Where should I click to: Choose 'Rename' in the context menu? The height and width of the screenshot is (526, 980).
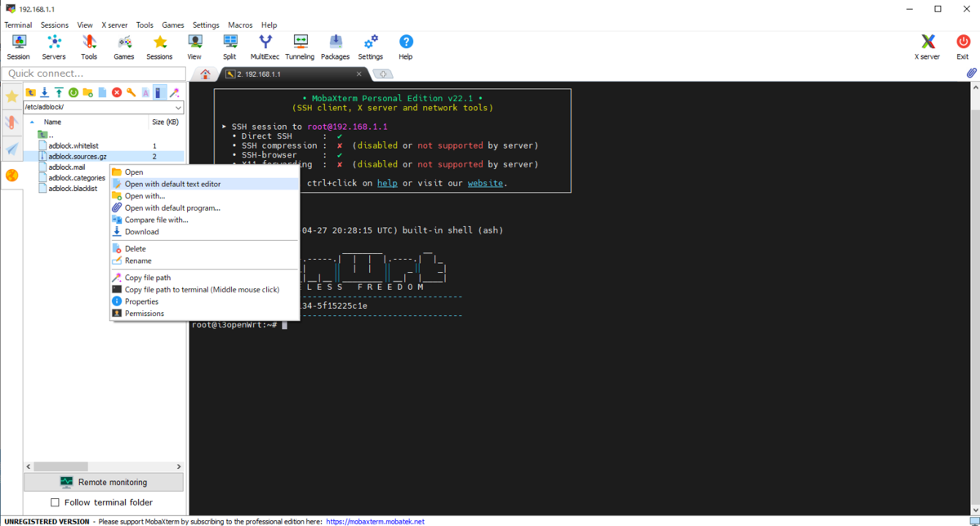(204, 261)
